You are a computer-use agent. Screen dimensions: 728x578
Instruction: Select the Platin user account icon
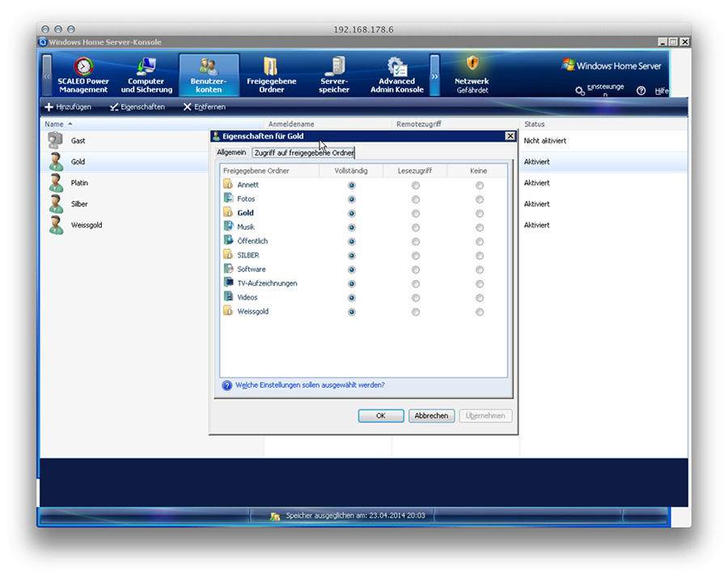pyautogui.click(x=56, y=183)
